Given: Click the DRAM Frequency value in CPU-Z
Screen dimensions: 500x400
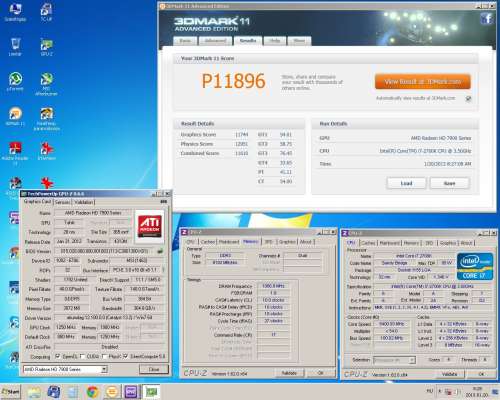Looking at the screenshot, I should pyautogui.click(x=273, y=286).
